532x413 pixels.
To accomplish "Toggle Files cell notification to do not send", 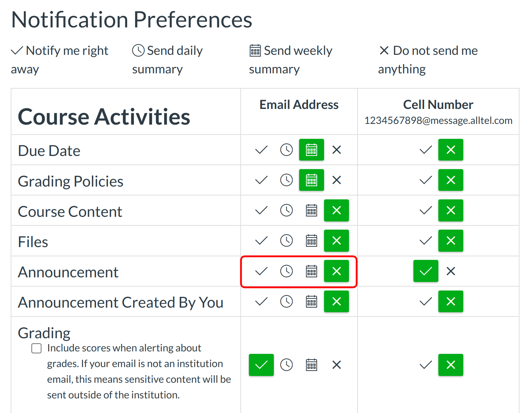I will (451, 241).
